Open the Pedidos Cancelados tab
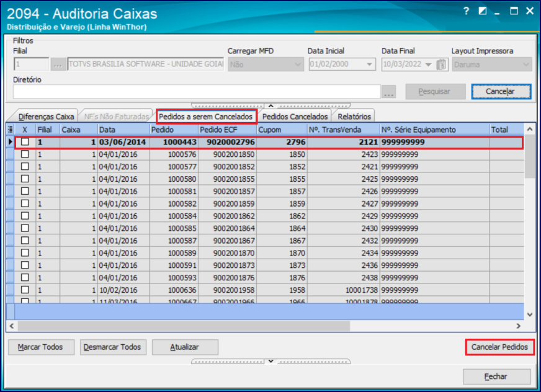The image size is (541, 392). (x=295, y=117)
